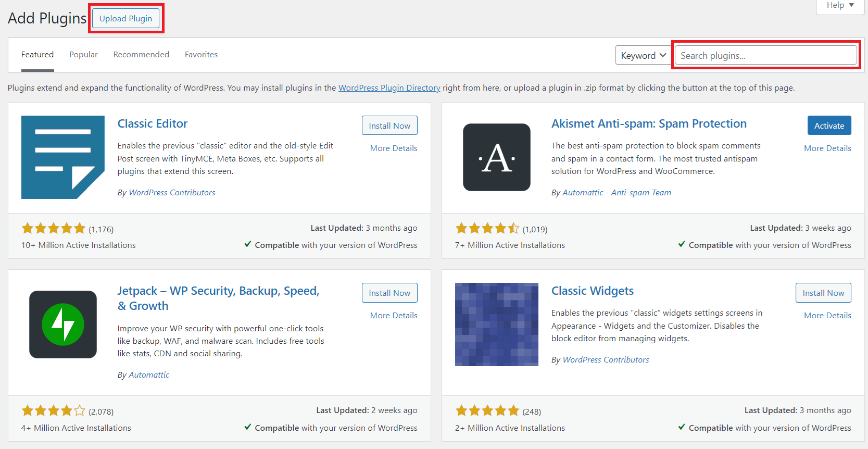Screen dimensions: 868x449
Task: Click the Classic Widgets title link
Action: pyautogui.click(x=592, y=291)
